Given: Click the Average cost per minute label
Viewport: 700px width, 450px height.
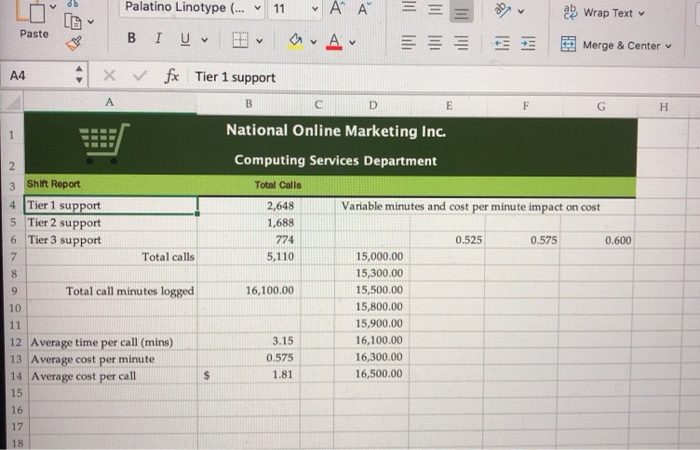Looking at the screenshot, I should point(92,359).
